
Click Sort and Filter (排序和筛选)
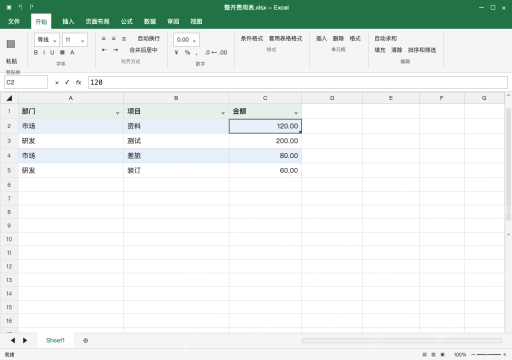(422, 50)
